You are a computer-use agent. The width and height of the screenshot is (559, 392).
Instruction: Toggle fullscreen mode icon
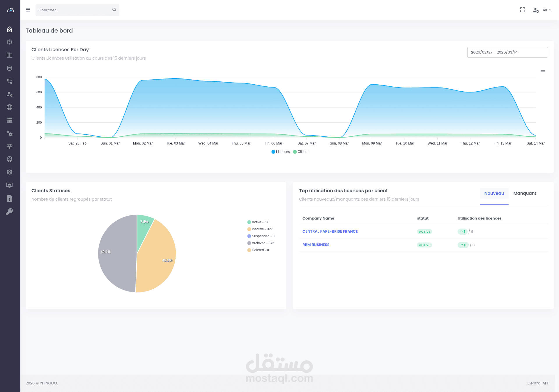(523, 10)
